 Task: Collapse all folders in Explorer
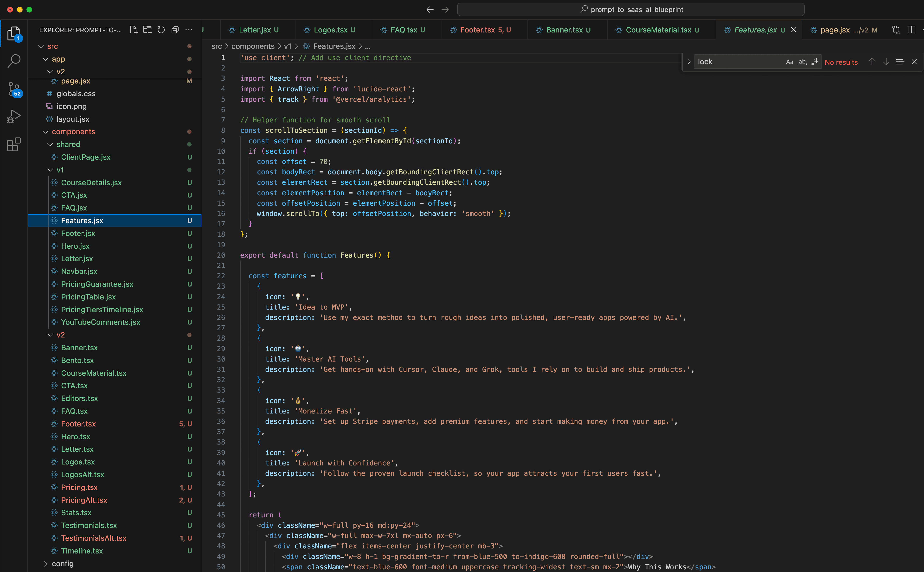click(x=175, y=30)
